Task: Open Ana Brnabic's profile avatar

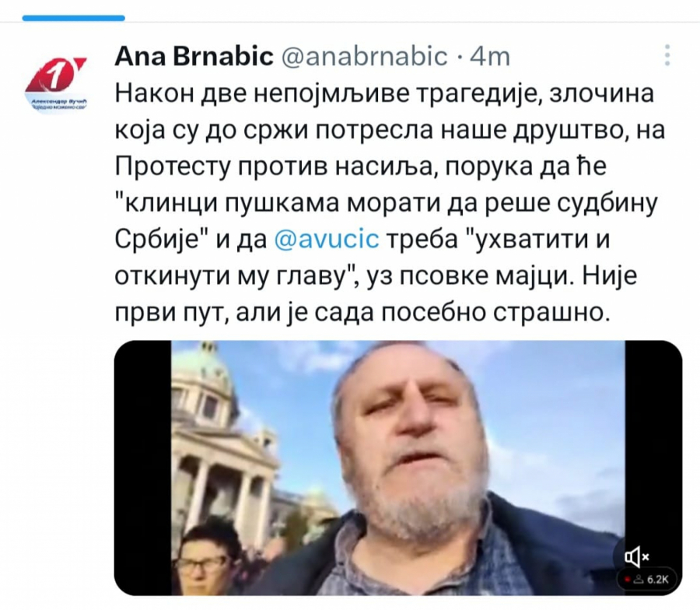Action: (x=56, y=85)
